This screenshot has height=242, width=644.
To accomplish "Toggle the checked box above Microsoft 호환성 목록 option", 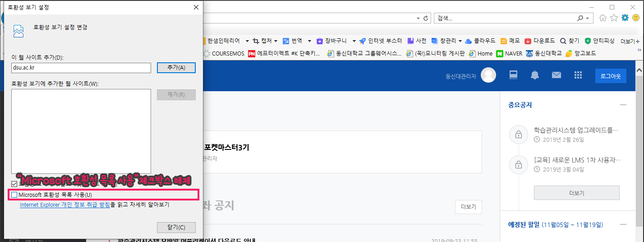I will [14, 184].
